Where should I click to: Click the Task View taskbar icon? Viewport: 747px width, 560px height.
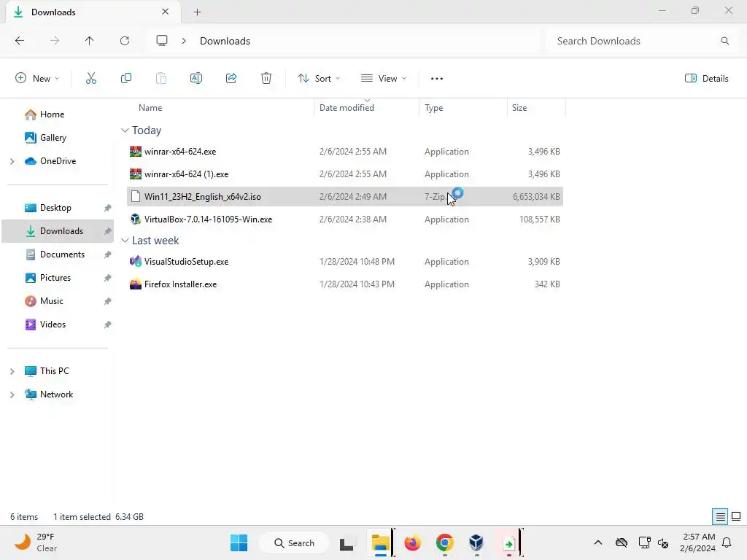point(347,542)
